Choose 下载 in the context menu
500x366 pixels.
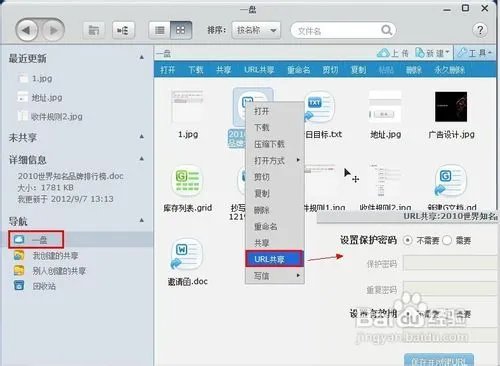pyautogui.click(x=275, y=127)
